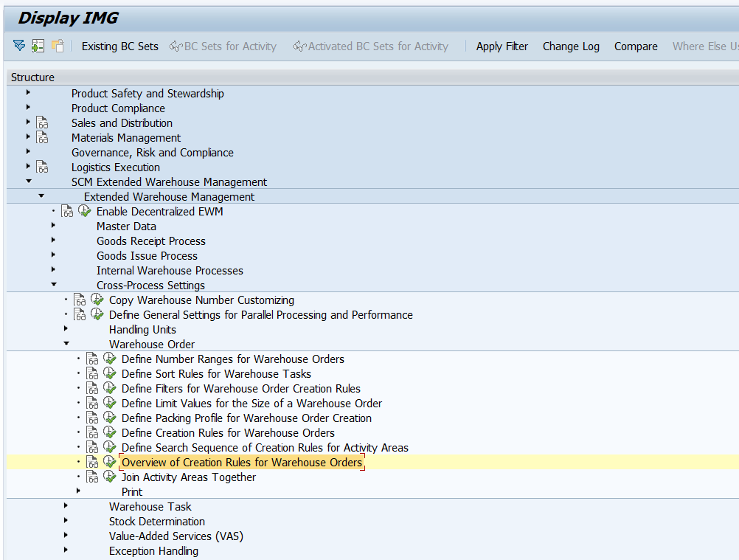Execute Join Activity Areas Together activity
Viewport: 739px width, 560px height.
tap(110, 477)
